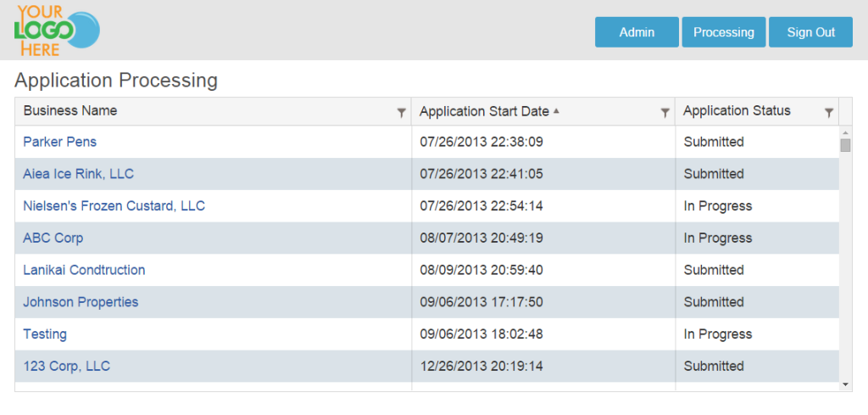Open the 123 Corp, LLC application

pyautogui.click(x=66, y=367)
